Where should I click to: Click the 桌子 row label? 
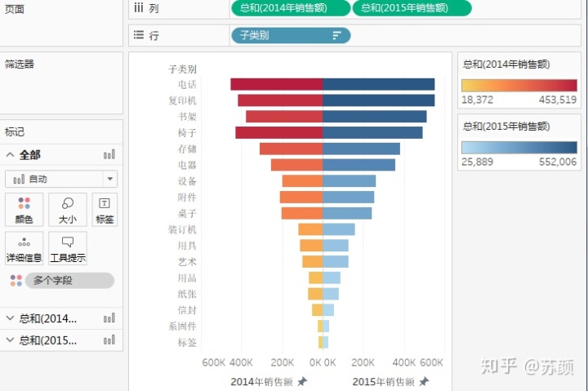[187, 213]
